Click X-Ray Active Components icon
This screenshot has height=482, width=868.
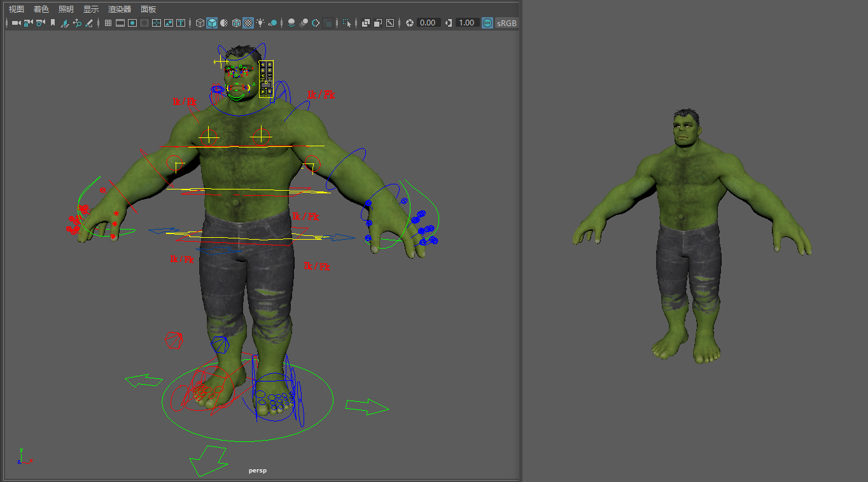tap(377, 23)
